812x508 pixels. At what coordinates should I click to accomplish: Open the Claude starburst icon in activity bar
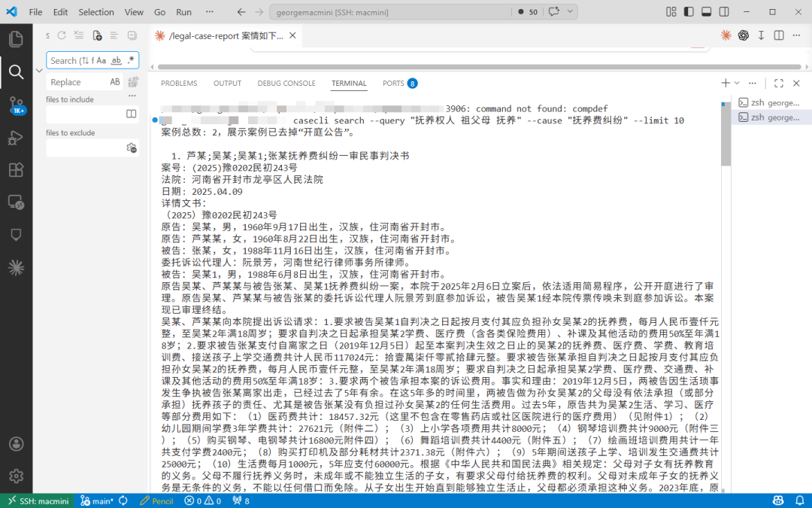point(16,267)
